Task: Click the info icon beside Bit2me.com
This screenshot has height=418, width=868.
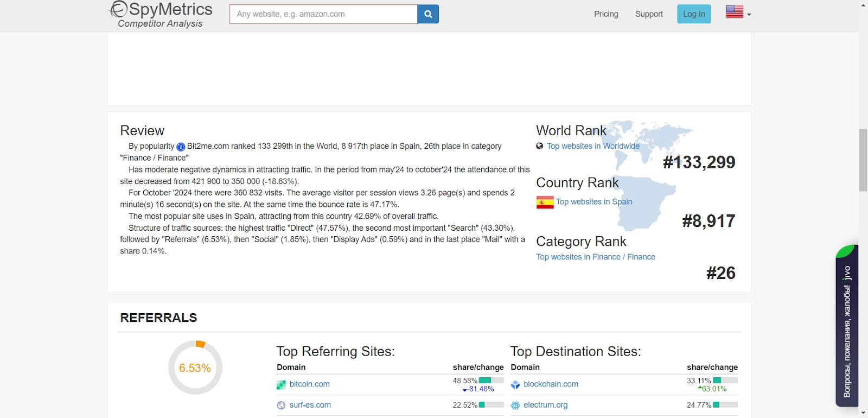Action: tap(181, 147)
